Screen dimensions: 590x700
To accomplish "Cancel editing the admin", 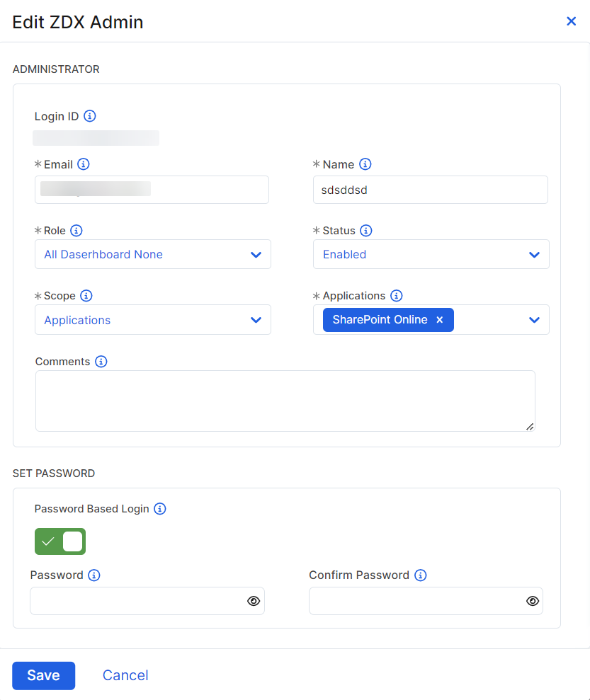I will point(125,675).
